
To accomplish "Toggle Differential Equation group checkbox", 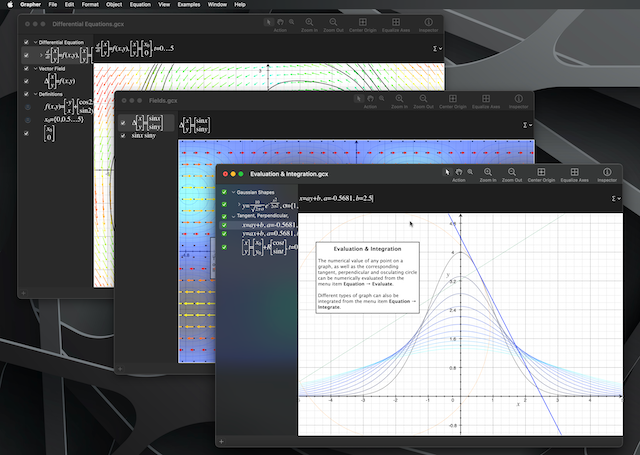I will (x=26, y=42).
